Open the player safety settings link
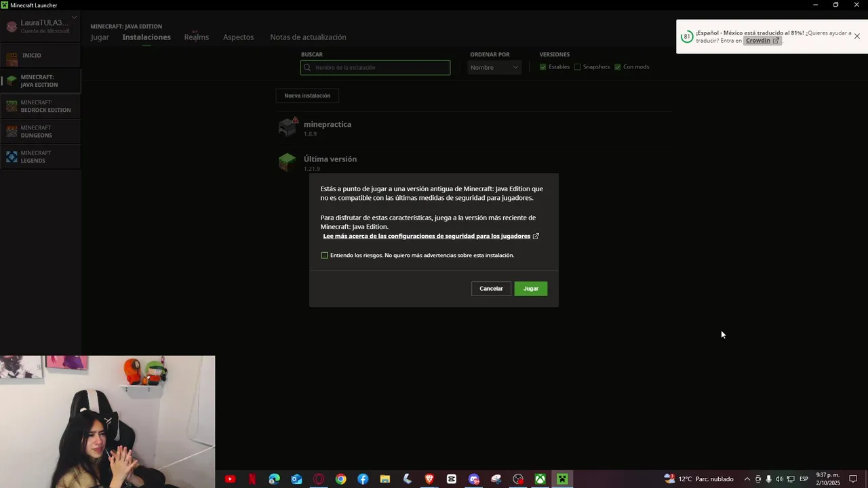 click(x=427, y=237)
